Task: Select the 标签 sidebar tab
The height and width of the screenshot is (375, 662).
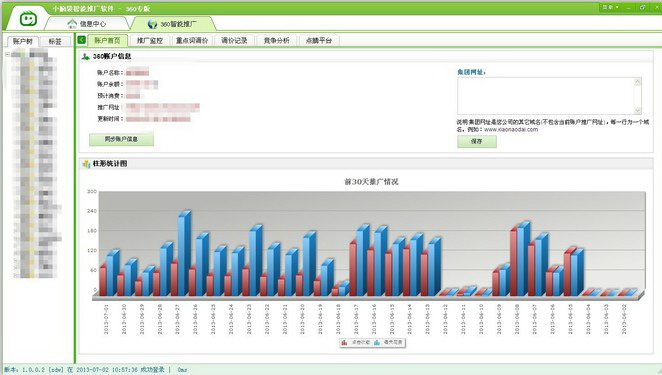Action: click(x=55, y=41)
